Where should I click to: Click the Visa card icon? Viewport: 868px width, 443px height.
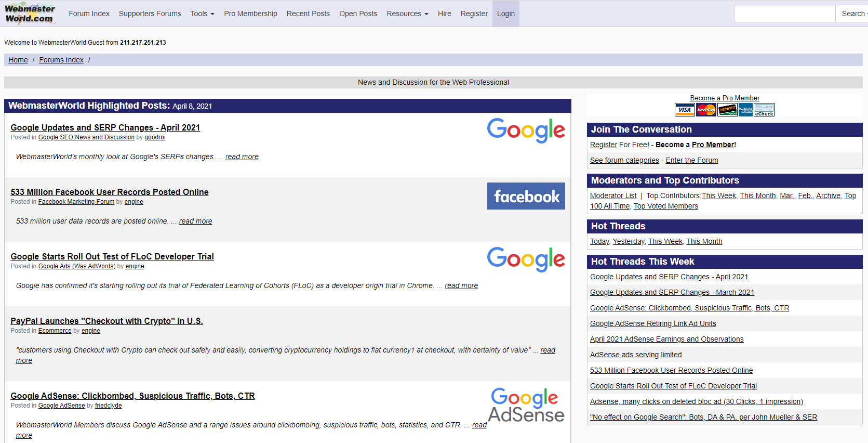685,110
